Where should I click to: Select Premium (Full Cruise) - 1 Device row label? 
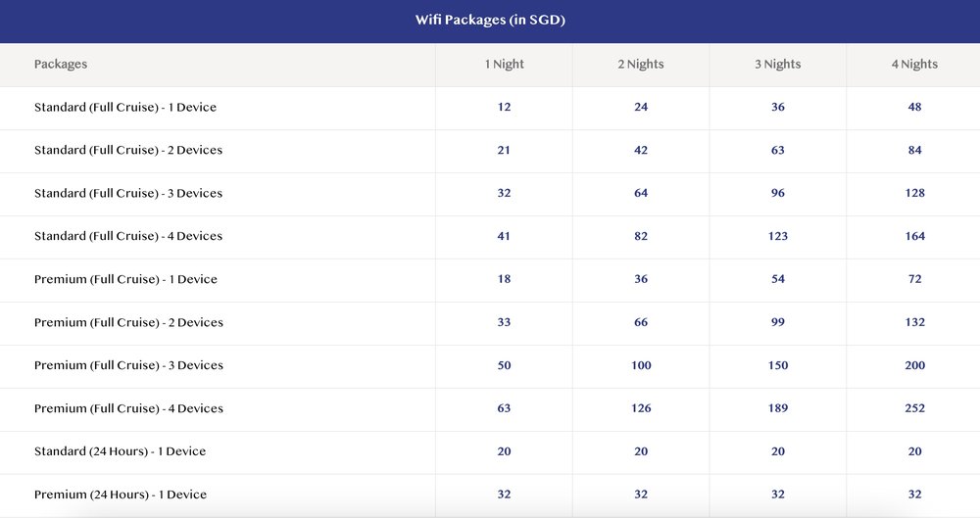coord(125,280)
